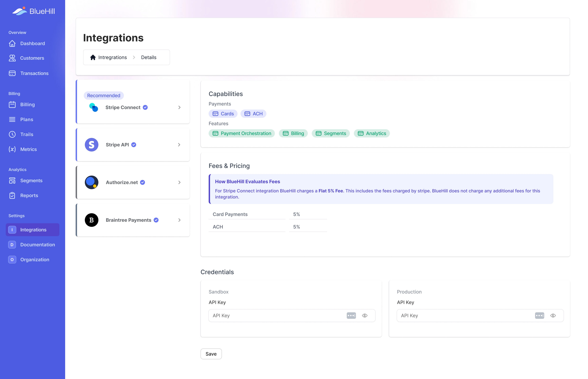Click the Cards payment tag
Screen dimensions: 588x379
(223, 114)
